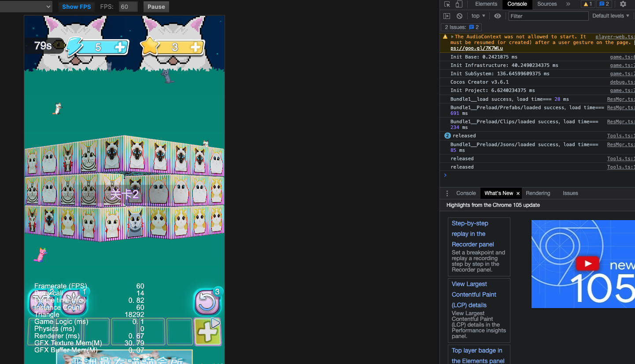Click the small pink pixel cat sprite
Image resolution: width=635 pixels, height=364 pixels.
pos(41,255)
